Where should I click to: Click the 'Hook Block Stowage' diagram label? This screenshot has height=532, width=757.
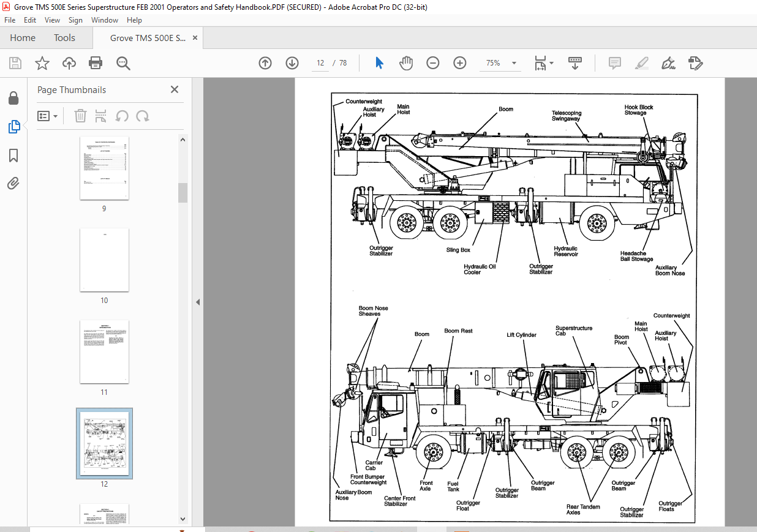click(639, 110)
